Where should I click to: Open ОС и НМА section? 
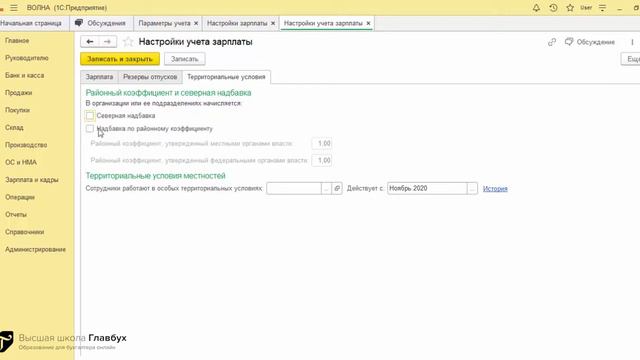click(x=21, y=162)
